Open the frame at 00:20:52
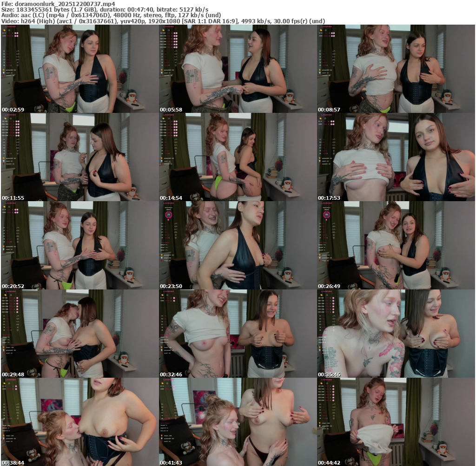 (x=79, y=245)
